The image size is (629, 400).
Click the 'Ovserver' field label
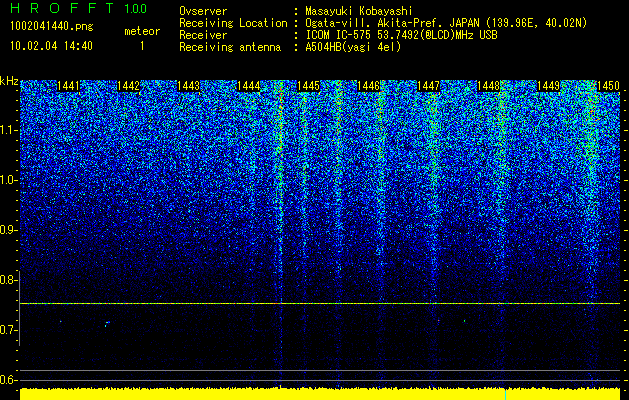click(203, 11)
